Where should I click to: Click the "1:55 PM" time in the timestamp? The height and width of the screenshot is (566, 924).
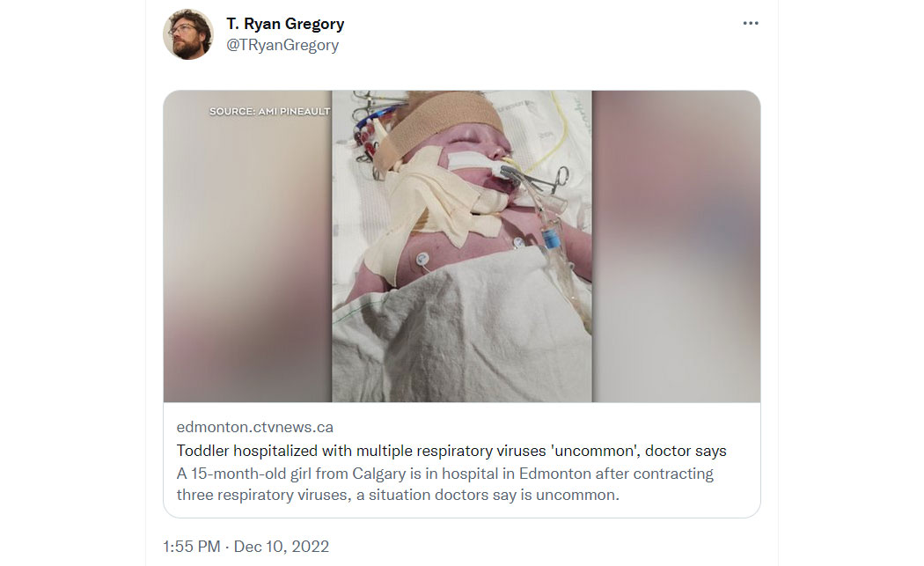click(192, 547)
